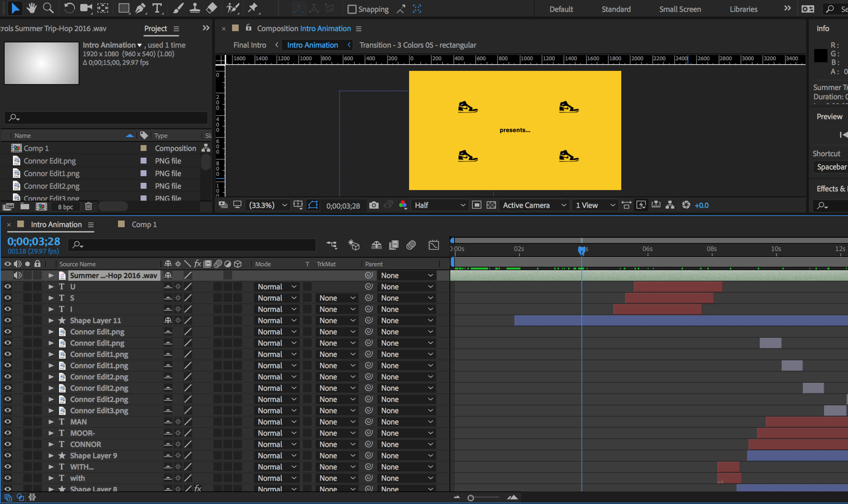Select the Rotation tool
848x504 pixels.
tap(69, 8)
